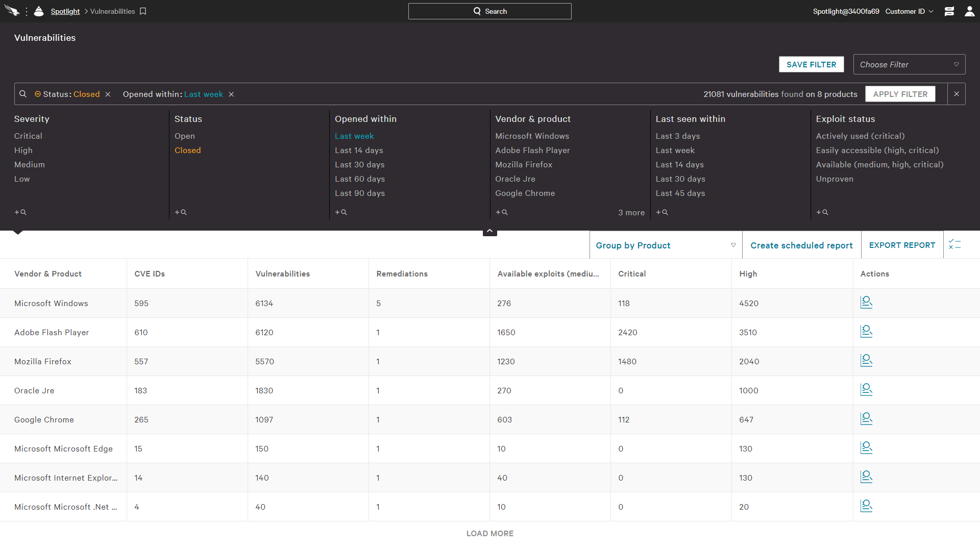
Task: Click the Google Chrome product row name
Action: pyautogui.click(x=44, y=420)
